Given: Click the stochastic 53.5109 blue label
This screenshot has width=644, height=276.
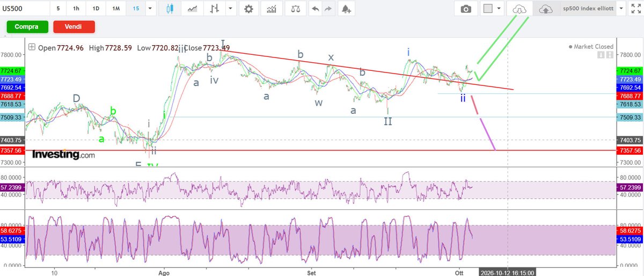Looking at the screenshot, I should point(630,240).
